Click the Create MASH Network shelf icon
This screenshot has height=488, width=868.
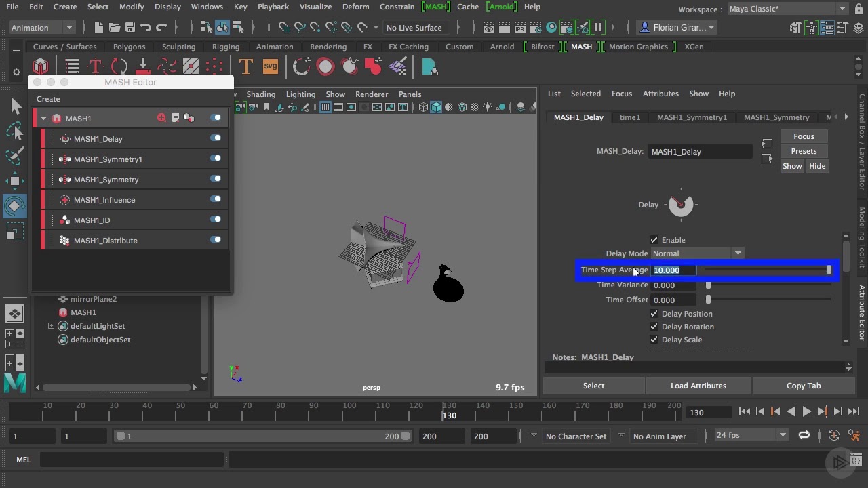pyautogui.click(x=41, y=66)
